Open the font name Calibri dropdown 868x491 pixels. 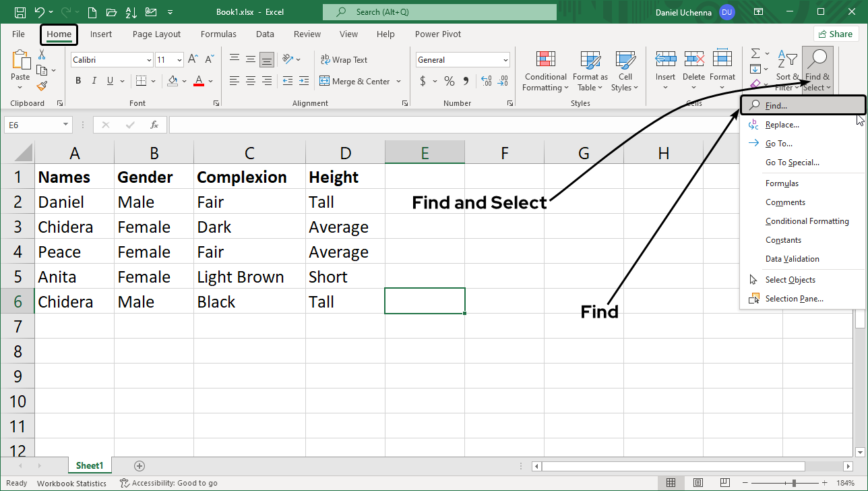(x=149, y=60)
